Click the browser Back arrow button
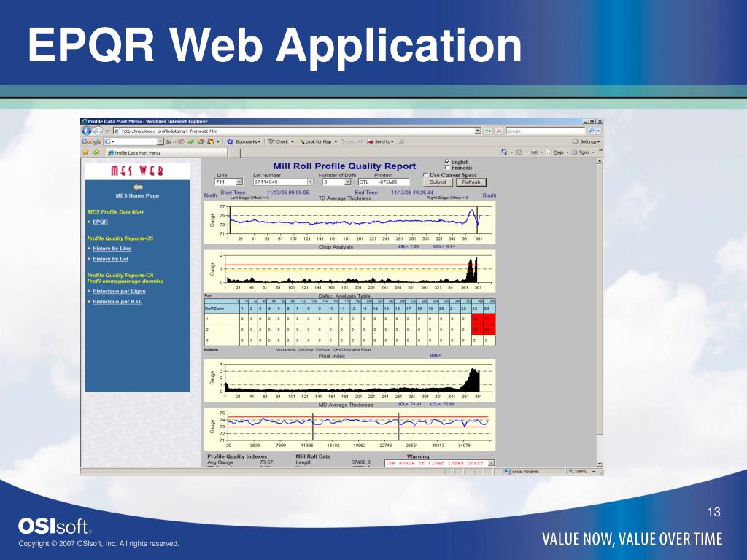Viewport: 747px width, 560px height. [x=87, y=131]
